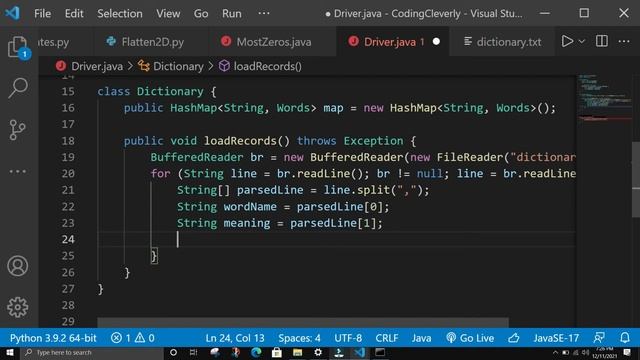Click the Python 3.9.2 64-bit interpreter
Screen dimensions: 640x360
(53, 338)
